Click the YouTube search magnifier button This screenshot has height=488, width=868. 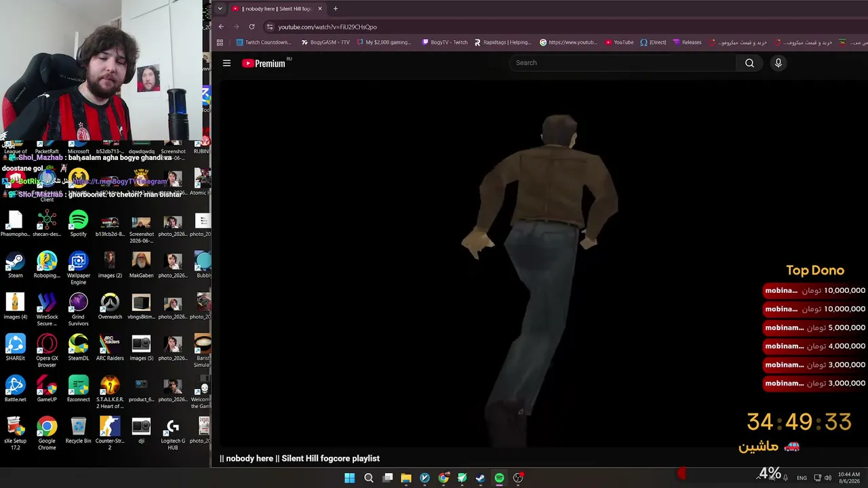coord(749,63)
